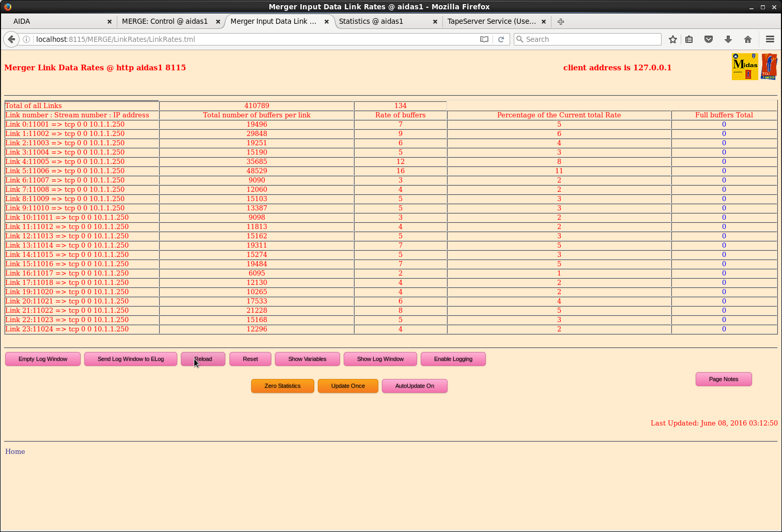
Task: Click the orange Zero Statistics button
Action: click(x=283, y=386)
